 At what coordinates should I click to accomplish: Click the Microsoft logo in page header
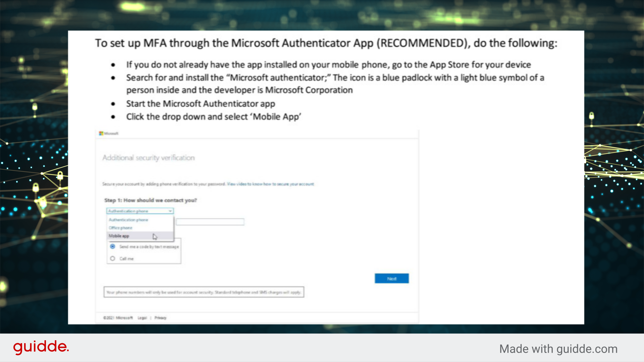point(108,133)
